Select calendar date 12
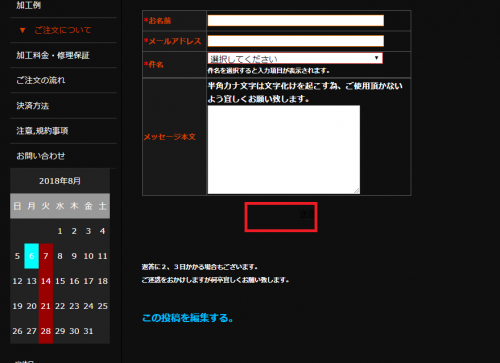Image resolution: width=500 pixels, height=363 pixels. (x=17, y=281)
